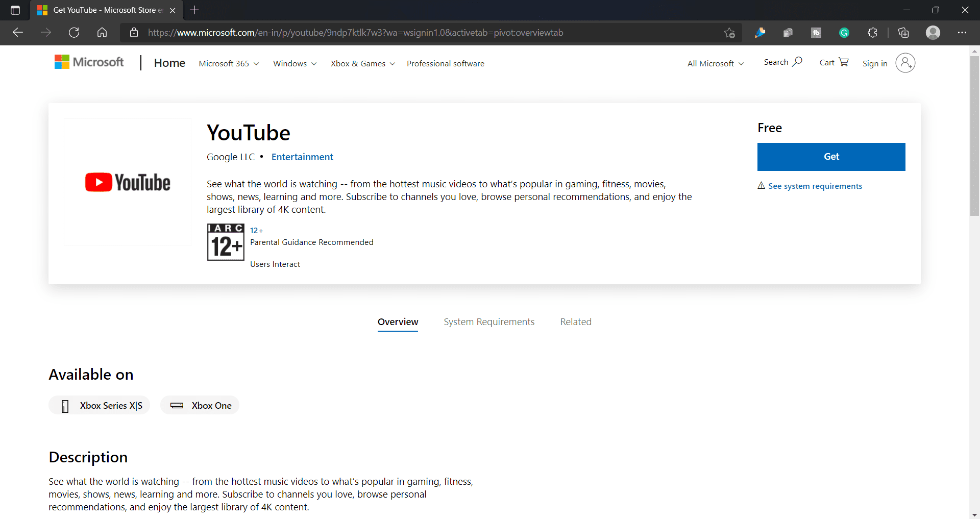Expand the All Microsoft menu
Image resolution: width=980 pixels, height=519 pixels.
coord(716,63)
